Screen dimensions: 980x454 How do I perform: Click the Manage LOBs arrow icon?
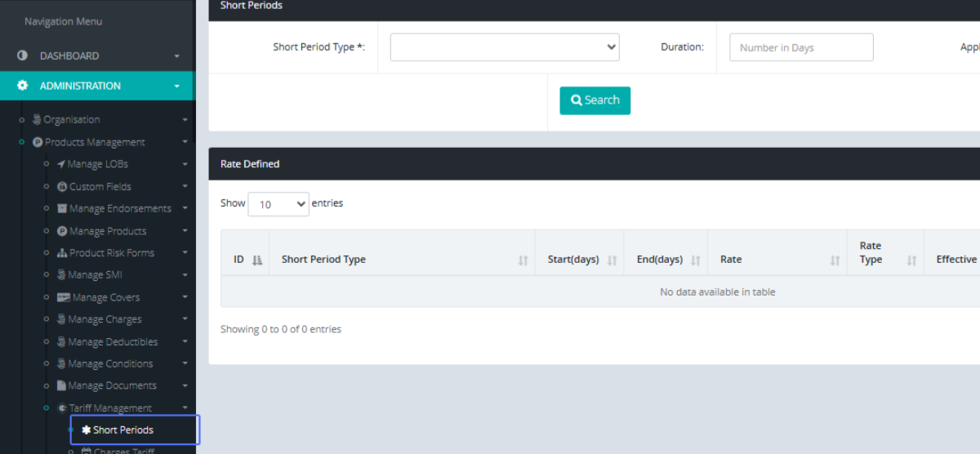pyautogui.click(x=61, y=164)
